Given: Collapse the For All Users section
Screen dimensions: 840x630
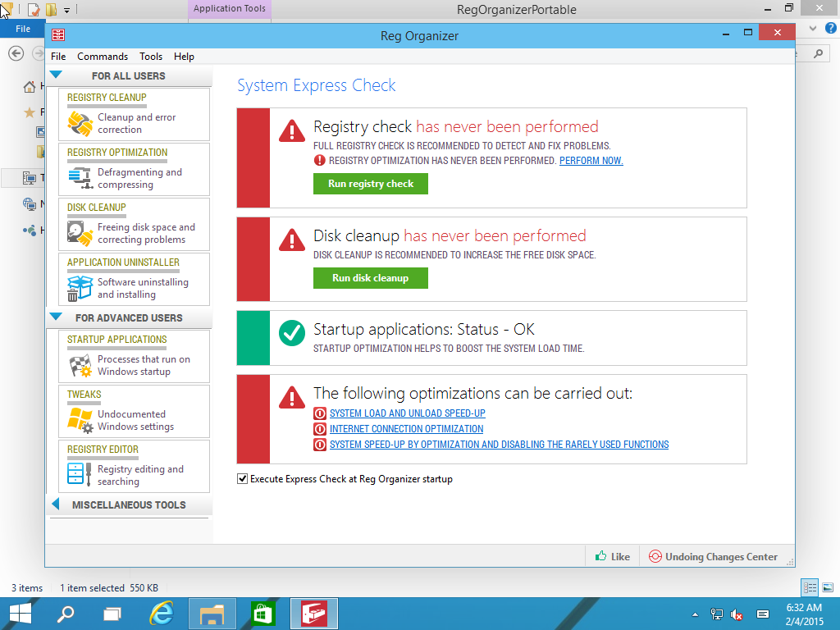Looking at the screenshot, I should 56,75.
